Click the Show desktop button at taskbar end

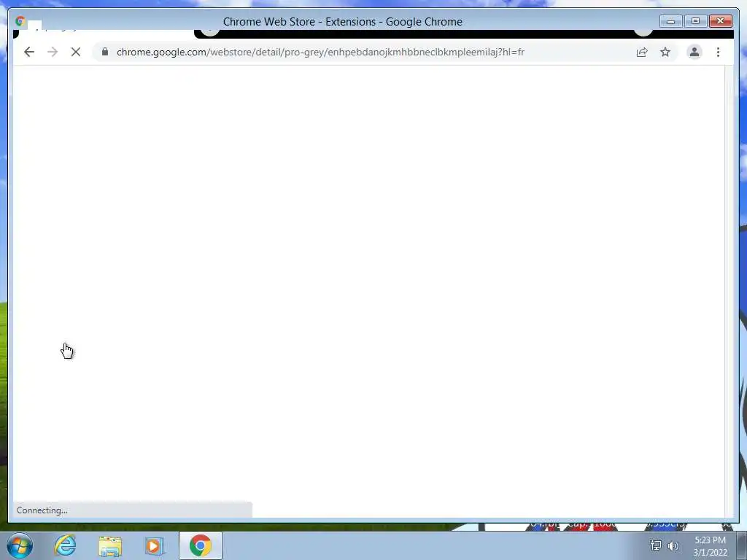[x=742, y=545]
